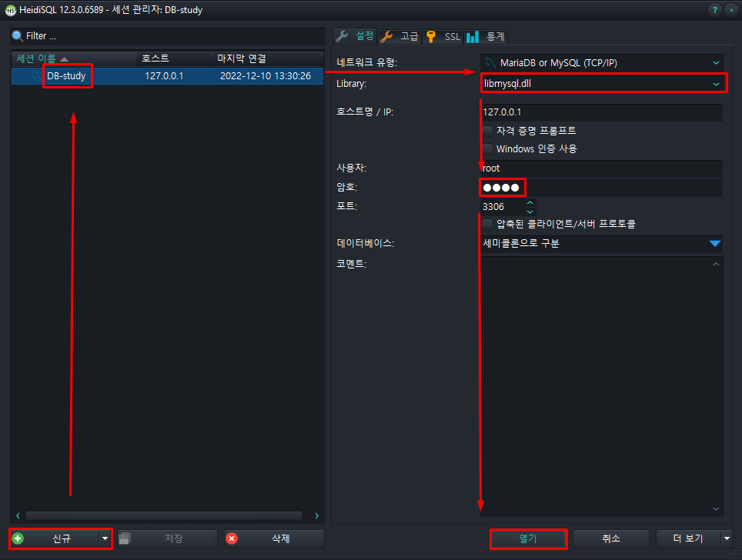Click the 호스트 column header
This screenshot has height=560, width=742.
pyautogui.click(x=174, y=58)
